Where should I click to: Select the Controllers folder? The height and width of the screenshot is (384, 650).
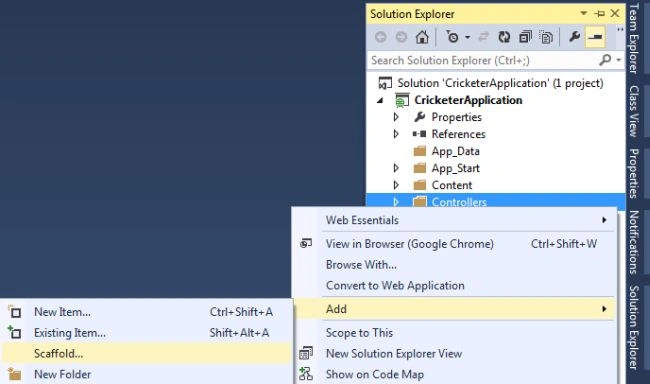459,202
